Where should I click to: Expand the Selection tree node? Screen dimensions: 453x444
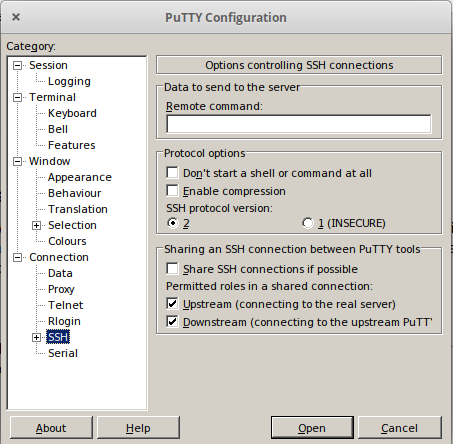(36, 226)
